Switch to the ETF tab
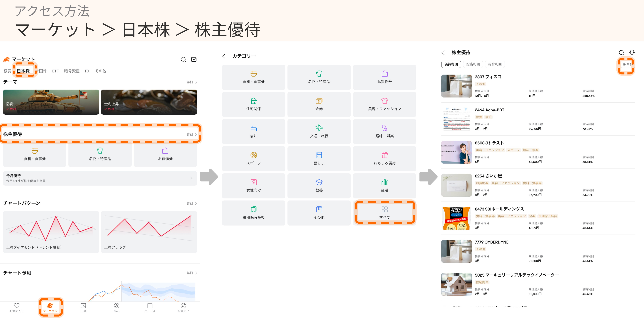 click(x=55, y=71)
